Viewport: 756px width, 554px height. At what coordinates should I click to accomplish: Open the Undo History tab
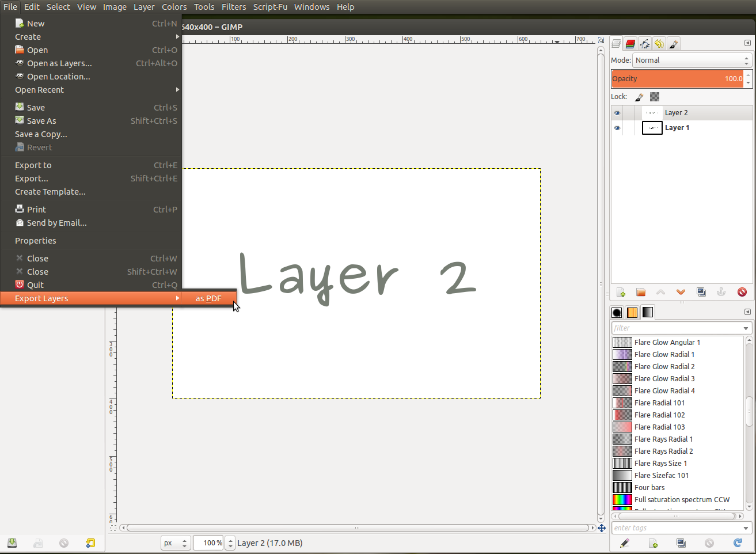tap(659, 44)
